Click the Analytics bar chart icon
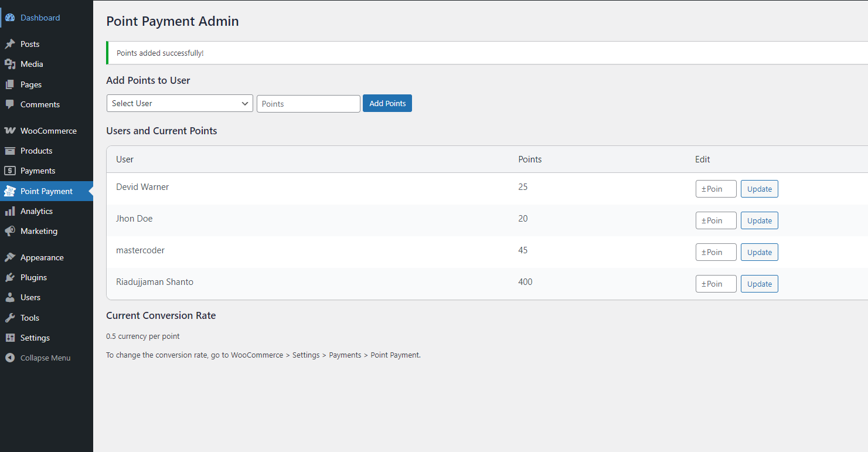Image resolution: width=868 pixels, height=452 pixels. point(10,211)
